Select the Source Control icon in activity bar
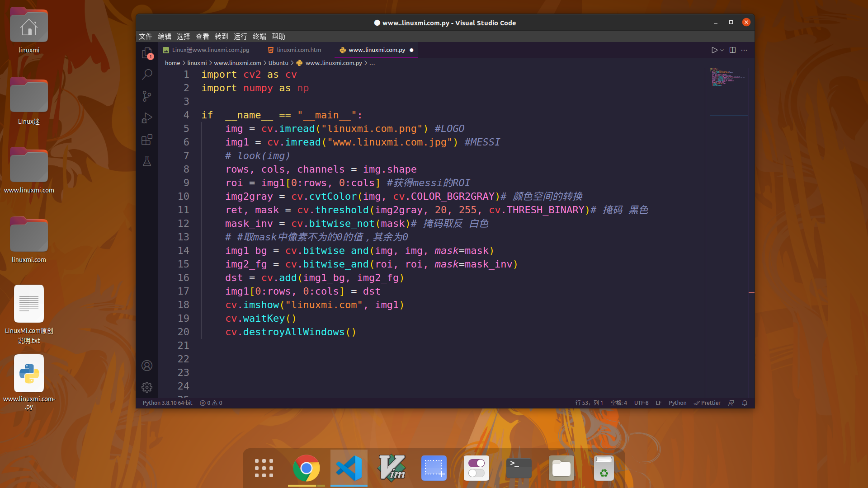The height and width of the screenshot is (488, 868). [x=147, y=96]
